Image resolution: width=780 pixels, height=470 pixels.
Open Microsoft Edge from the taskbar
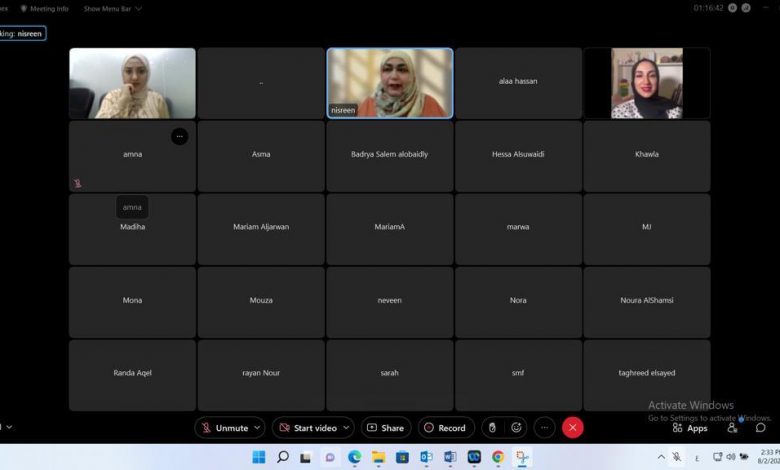[x=354, y=457]
